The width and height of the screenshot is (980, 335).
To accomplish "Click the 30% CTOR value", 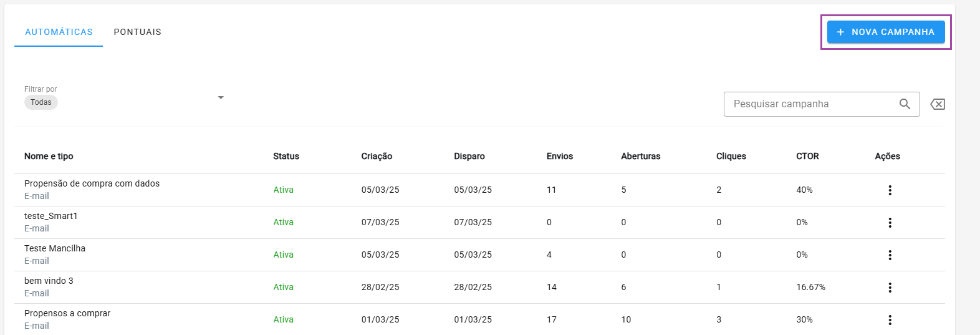I will [x=804, y=319].
